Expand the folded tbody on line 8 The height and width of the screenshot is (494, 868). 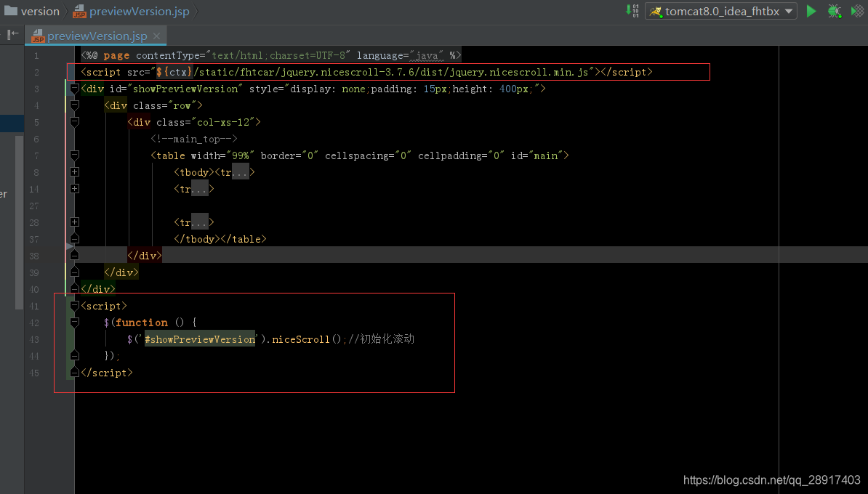coord(75,172)
